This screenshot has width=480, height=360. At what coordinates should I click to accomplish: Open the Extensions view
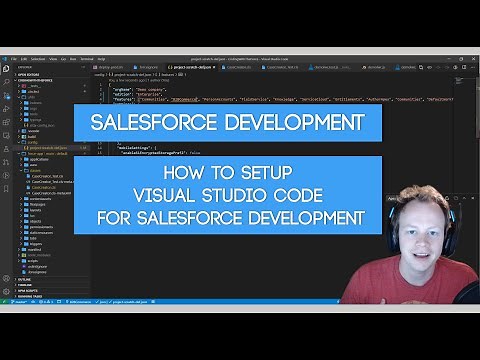[6, 122]
